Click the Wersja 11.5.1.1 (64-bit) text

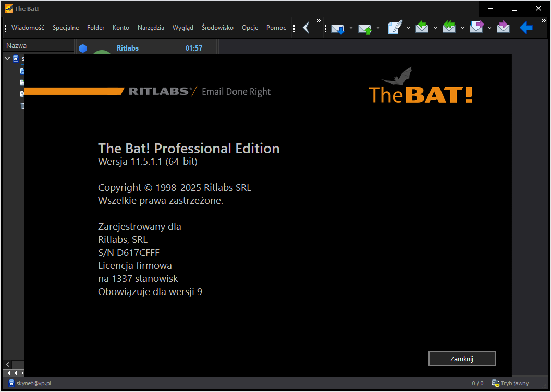[x=148, y=162]
